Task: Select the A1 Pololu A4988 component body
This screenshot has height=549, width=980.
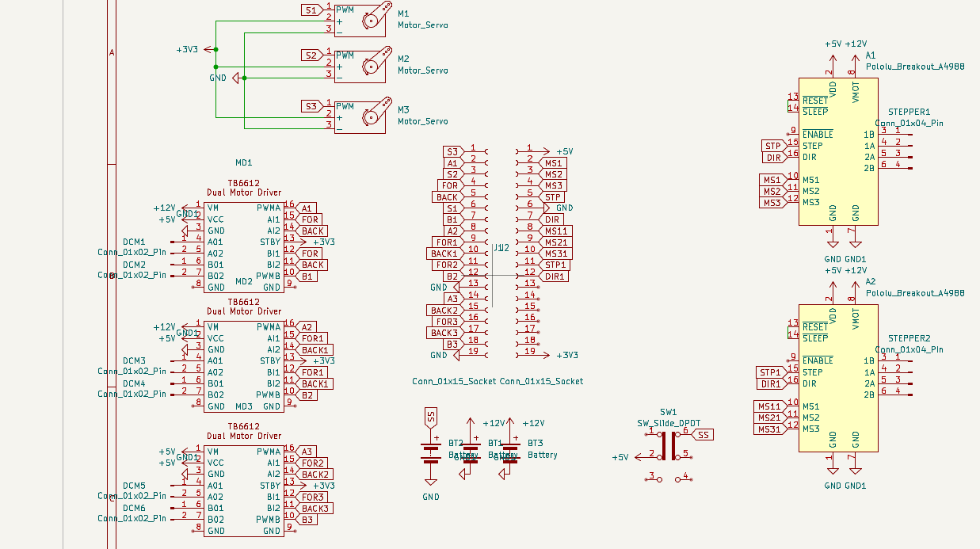Action: click(x=838, y=151)
